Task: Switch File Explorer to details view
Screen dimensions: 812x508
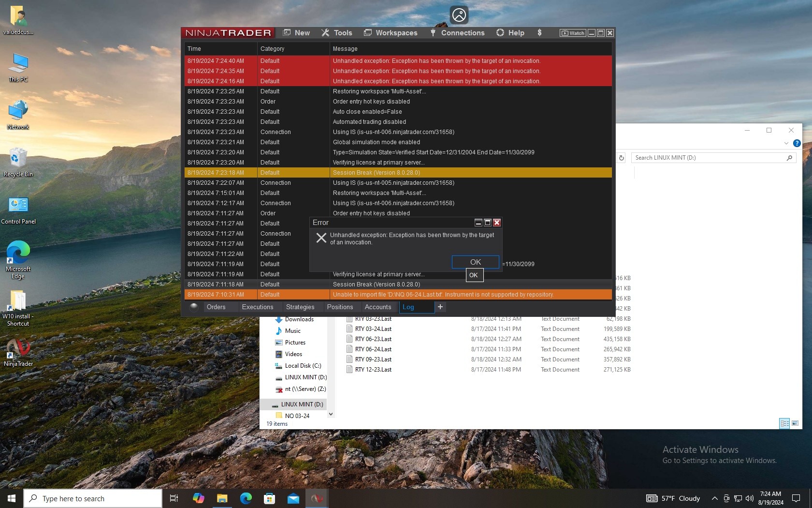Action: 784,423
